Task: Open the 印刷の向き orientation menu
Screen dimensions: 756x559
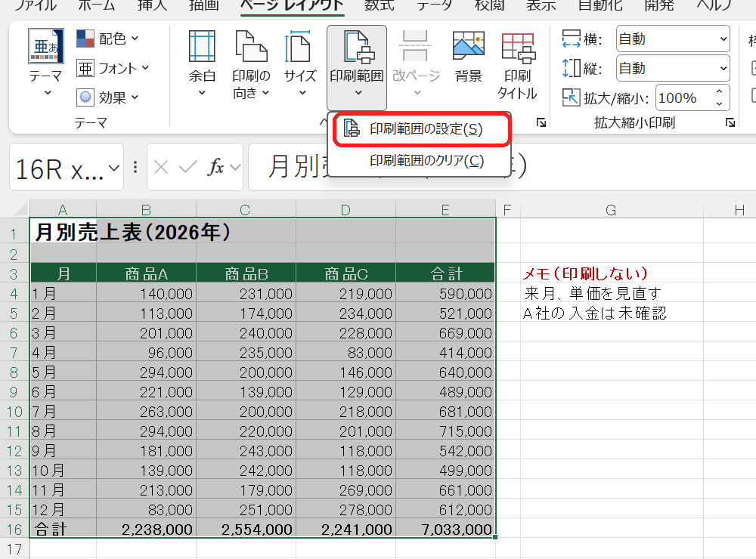Action: (x=251, y=63)
